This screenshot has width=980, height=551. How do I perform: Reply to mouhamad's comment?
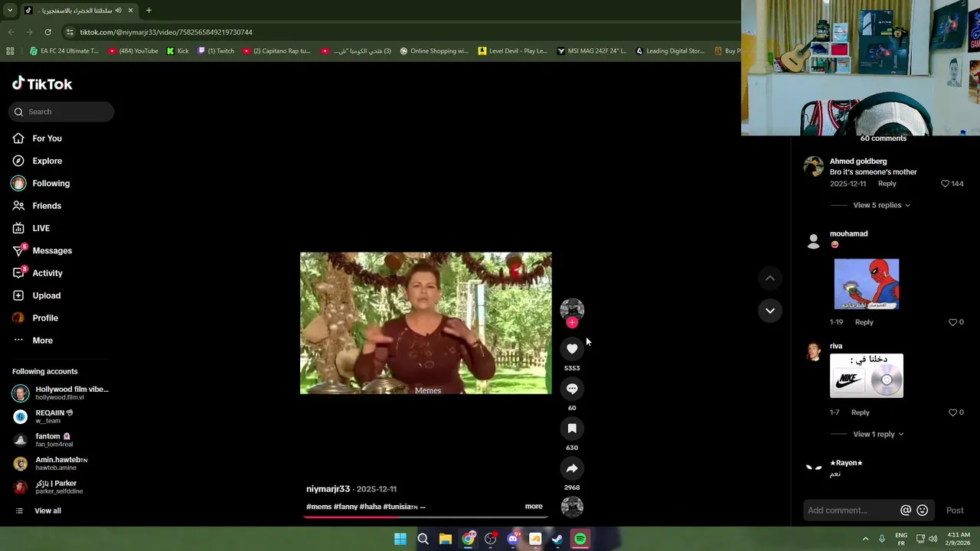[x=864, y=322]
